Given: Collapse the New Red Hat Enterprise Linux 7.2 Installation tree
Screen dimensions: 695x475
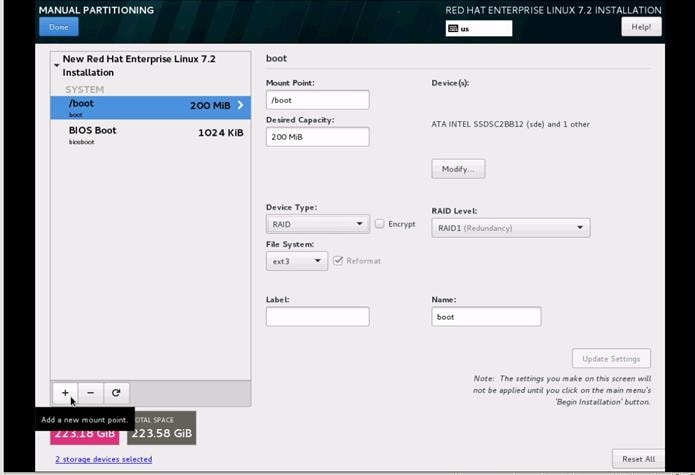Looking at the screenshot, I should [57, 66].
